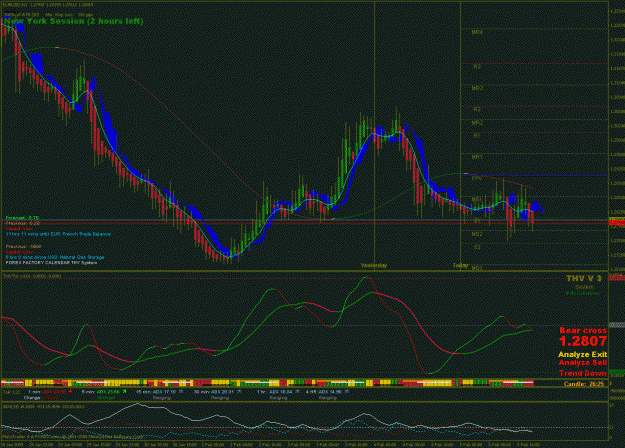Click the Candle countdown timer label

click(x=584, y=384)
